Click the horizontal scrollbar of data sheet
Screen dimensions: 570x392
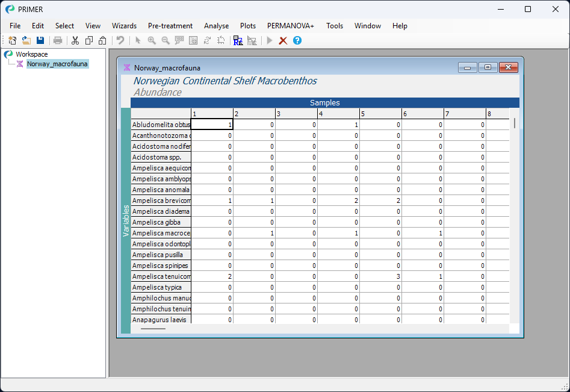(153, 329)
